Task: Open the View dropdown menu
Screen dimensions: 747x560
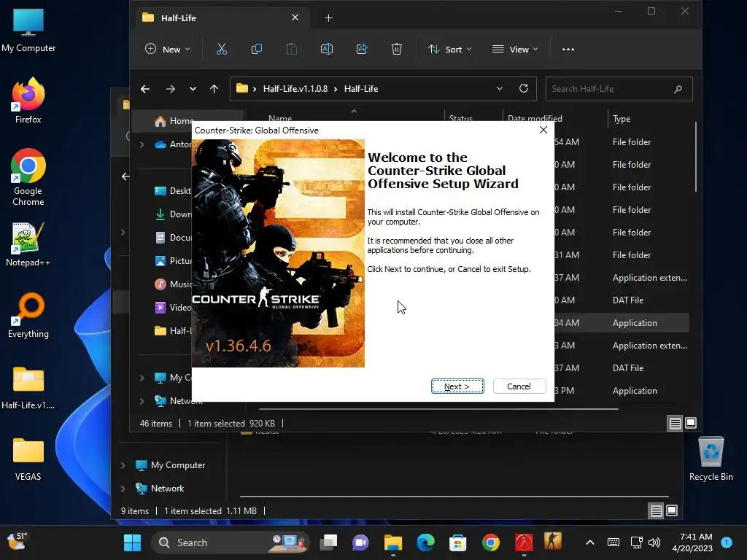Action: coord(515,49)
